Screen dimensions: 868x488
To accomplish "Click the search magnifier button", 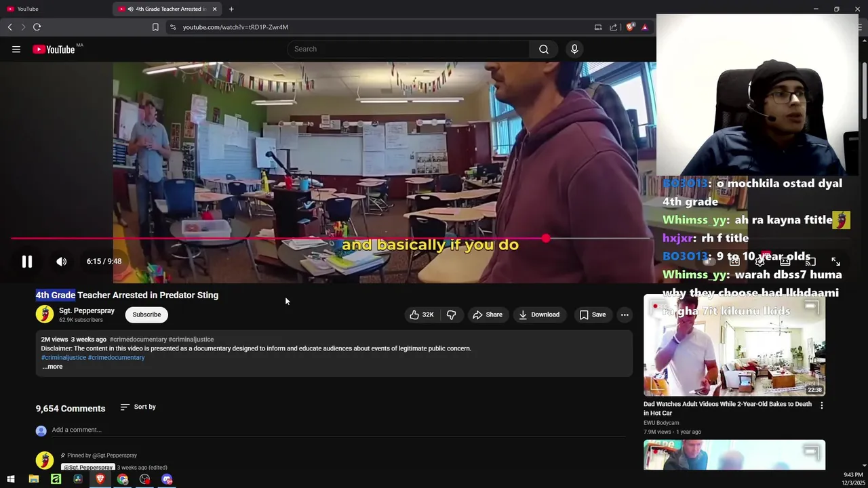I will click(544, 49).
